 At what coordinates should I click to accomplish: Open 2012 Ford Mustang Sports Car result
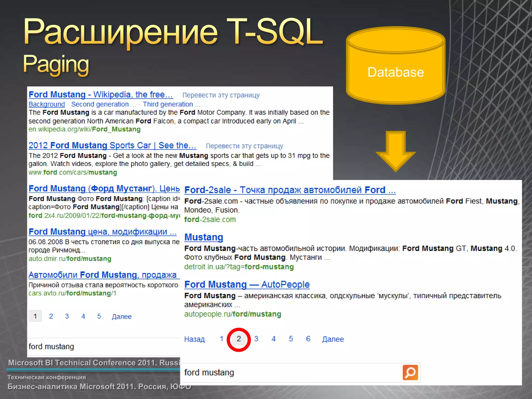112,145
